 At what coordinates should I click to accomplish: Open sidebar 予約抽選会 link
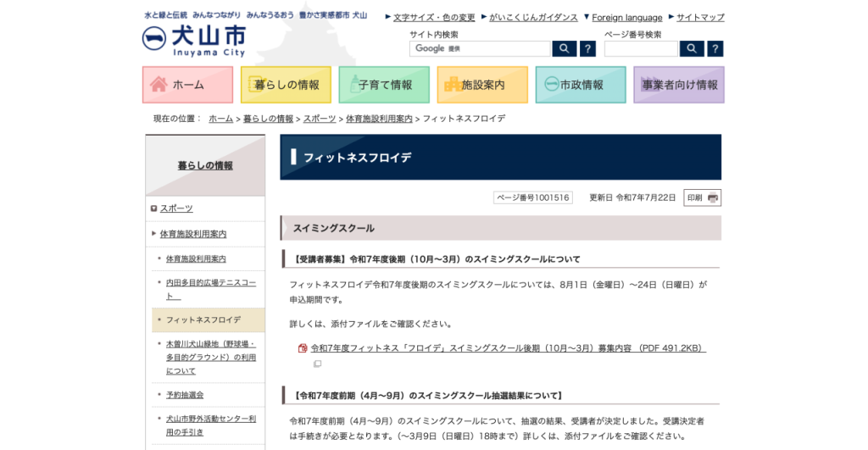click(x=185, y=395)
